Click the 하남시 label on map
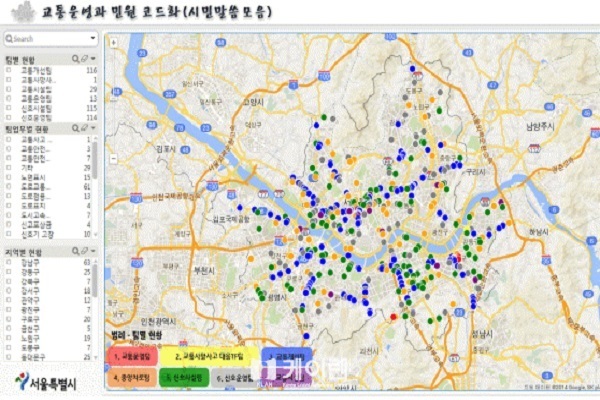 tap(539, 232)
